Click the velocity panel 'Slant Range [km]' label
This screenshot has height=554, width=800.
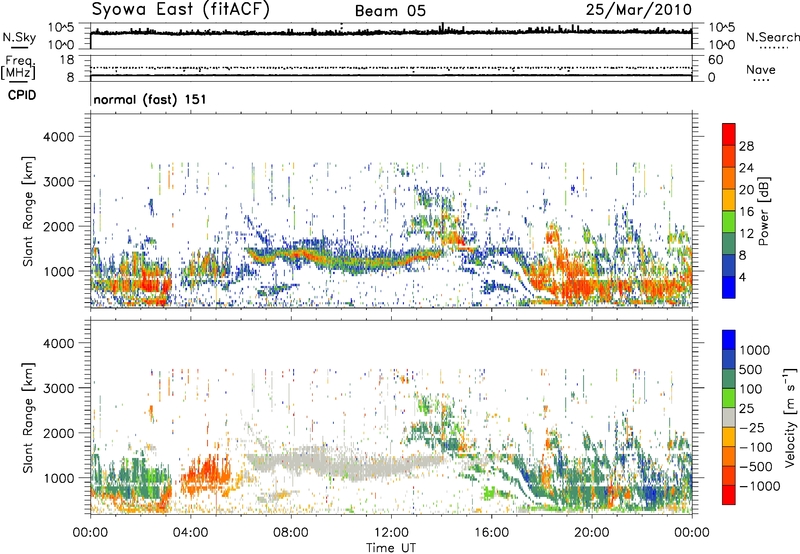point(28,418)
